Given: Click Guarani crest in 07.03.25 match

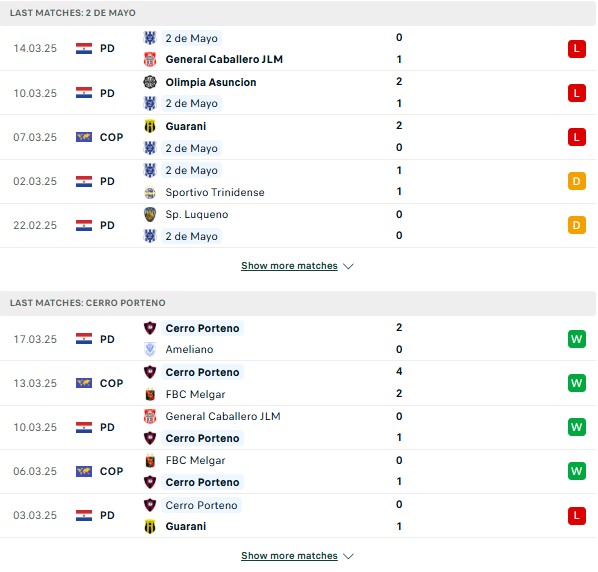Looking at the screenshot, I should click(x=150, y=126).
